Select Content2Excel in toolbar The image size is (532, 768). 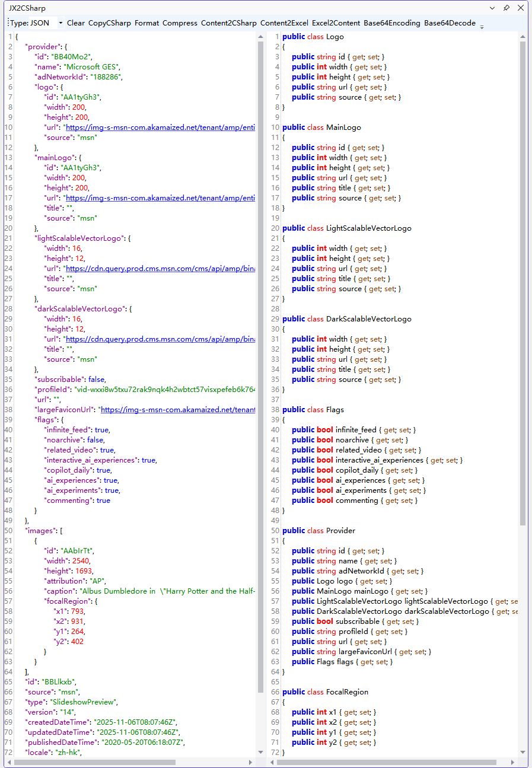[x=284, y=23]
